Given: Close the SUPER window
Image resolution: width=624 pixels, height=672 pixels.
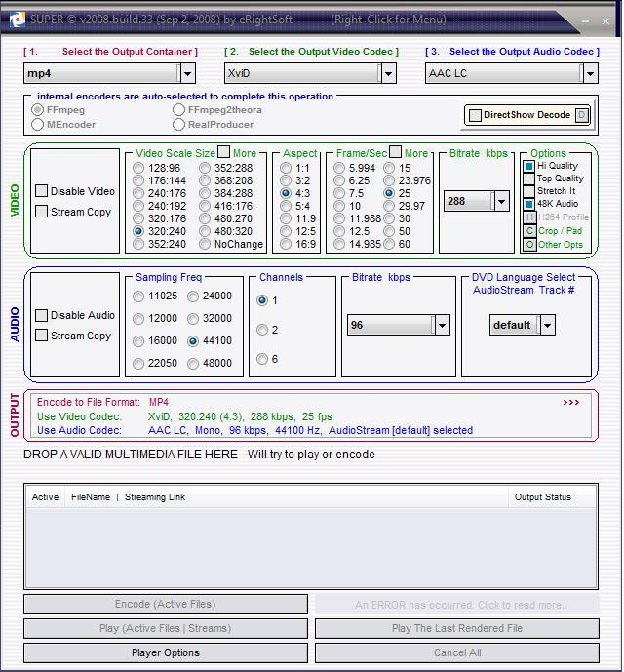Looking at the screenshot, I should click(x=605, y=21).
